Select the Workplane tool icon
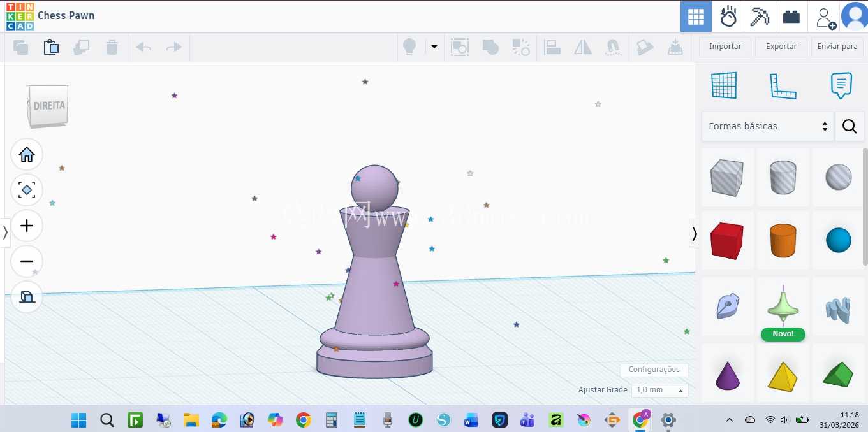This screenshot has width=868, height=432. [724, 85]
